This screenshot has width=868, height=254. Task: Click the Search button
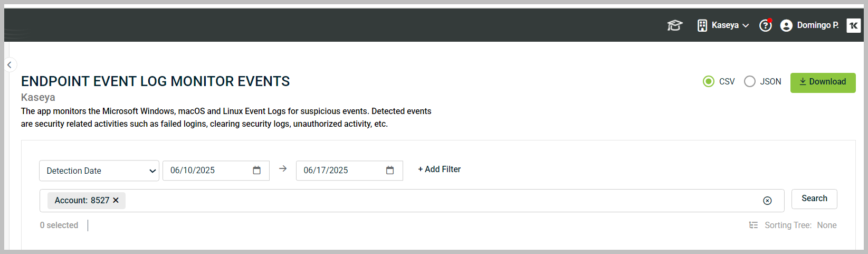click(814, 199)
